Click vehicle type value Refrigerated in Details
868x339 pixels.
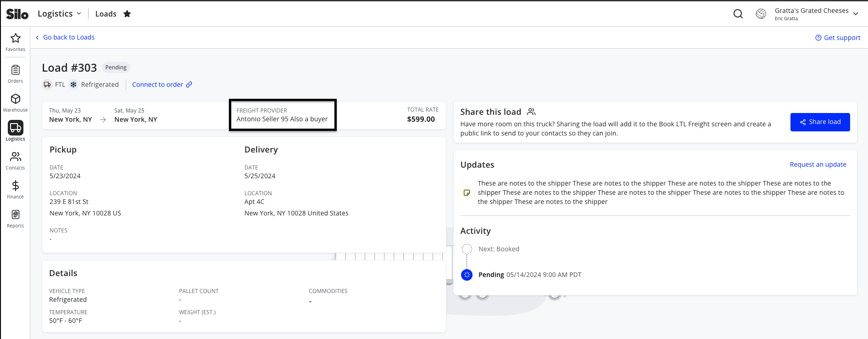(x=68, y=299)
